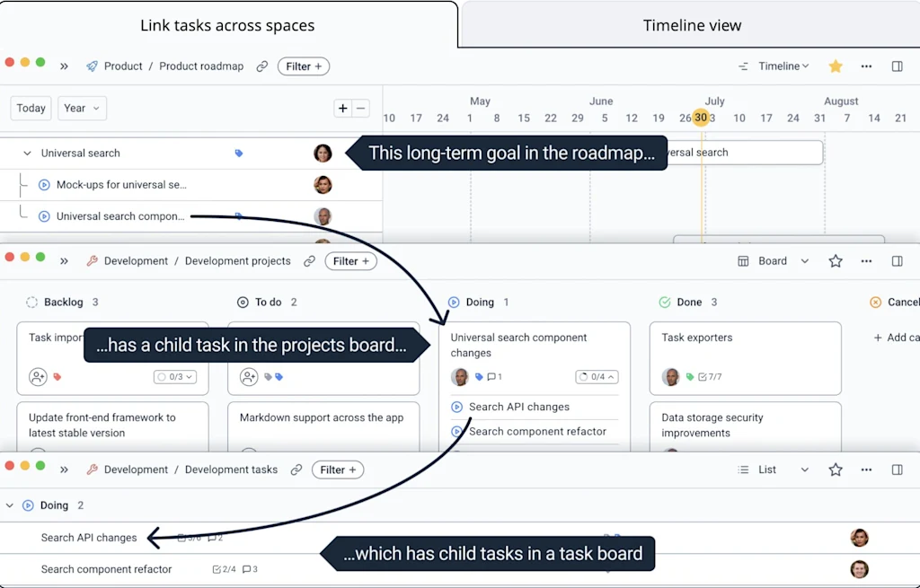Click status icon of Mock-ups task
This screenshot has height=588, width=920.
point(44,185)
